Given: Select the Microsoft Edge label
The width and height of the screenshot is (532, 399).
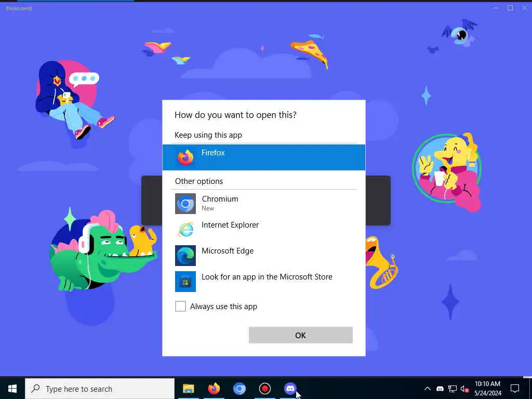Looking at the screenshot, I should (228, 251).
